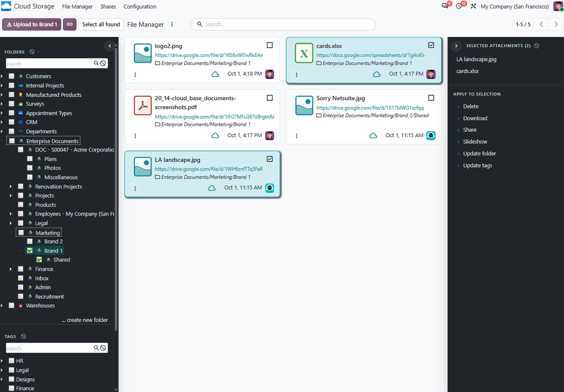Check the Brand 2 folder checkbox
The image size is (564, 392).
point(30,241)
